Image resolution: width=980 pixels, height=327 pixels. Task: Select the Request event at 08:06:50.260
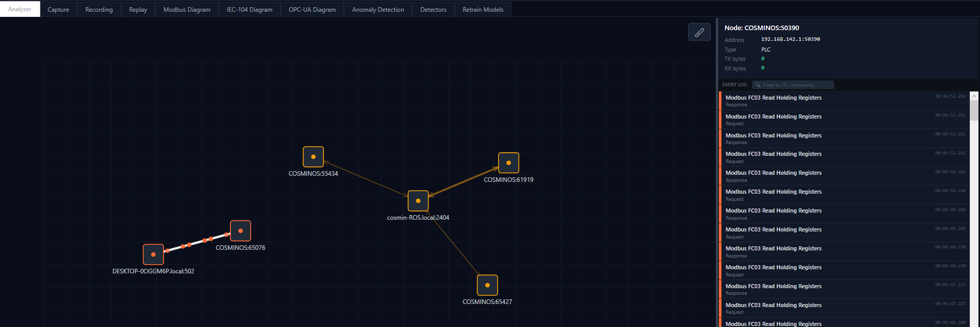coord(844,195)
